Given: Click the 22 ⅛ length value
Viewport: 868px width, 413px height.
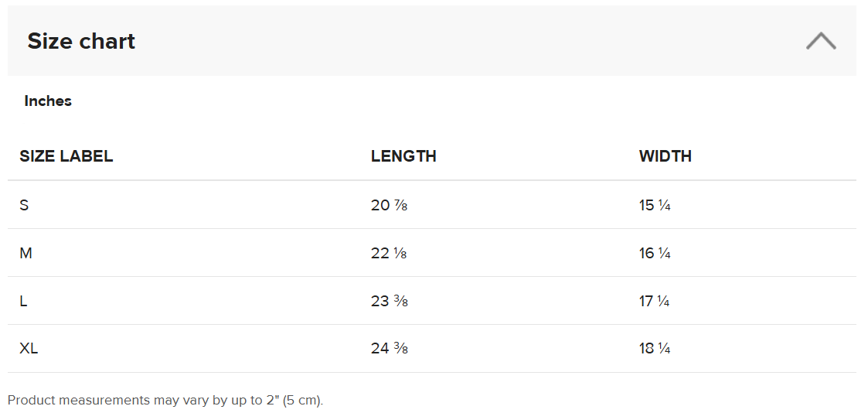Looking at the screenshot, I should [389, 254].
